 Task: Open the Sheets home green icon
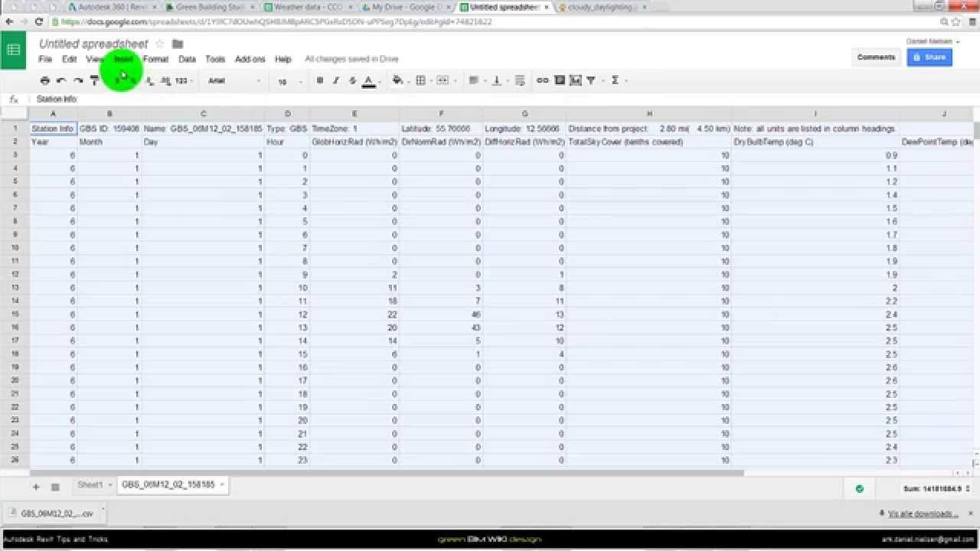(x=14, y=51)
